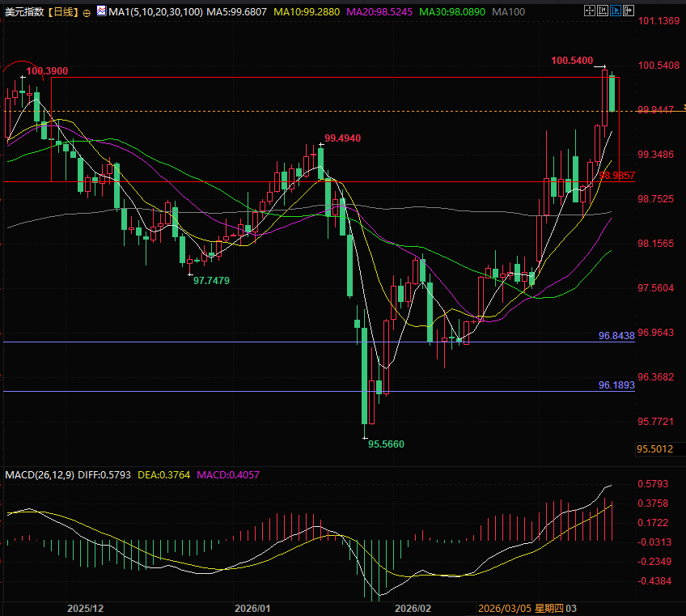Click the 97.7479 low label

[211, 281]
